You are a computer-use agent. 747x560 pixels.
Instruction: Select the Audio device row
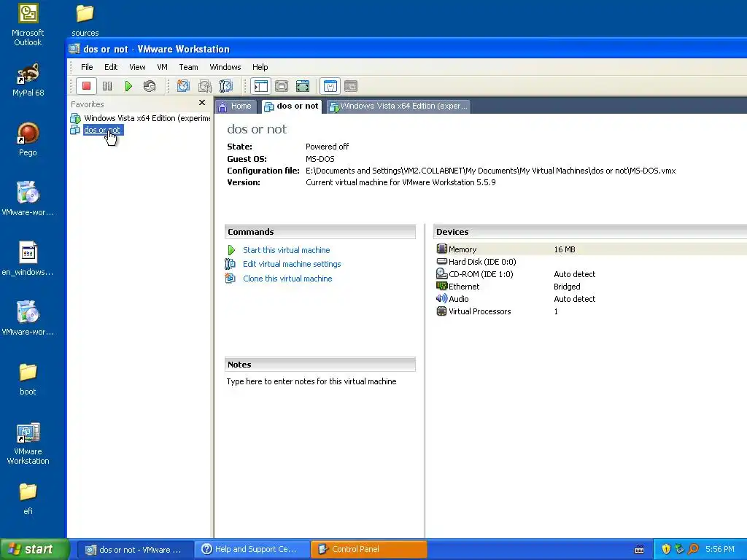591,298
